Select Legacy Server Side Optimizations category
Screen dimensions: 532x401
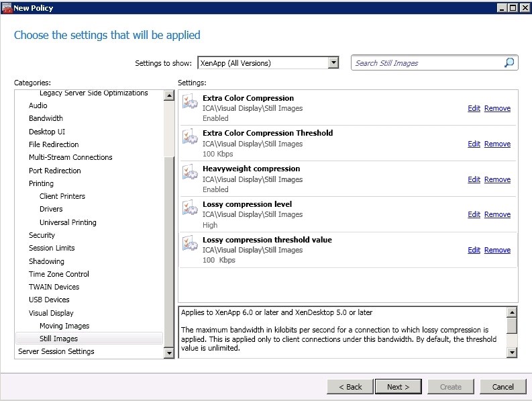pyautogui.click(x=94, y=93)
